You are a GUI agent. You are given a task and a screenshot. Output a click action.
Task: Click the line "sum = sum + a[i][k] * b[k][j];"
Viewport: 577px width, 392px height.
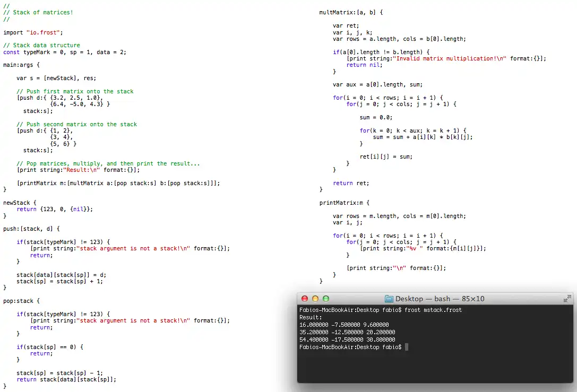[423, 137]
